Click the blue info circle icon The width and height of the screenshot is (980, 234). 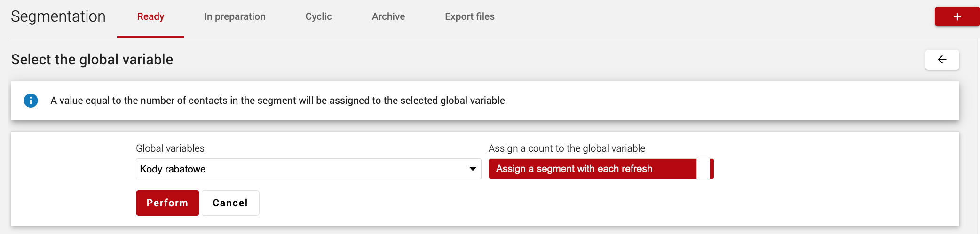[x=31, y=101]
